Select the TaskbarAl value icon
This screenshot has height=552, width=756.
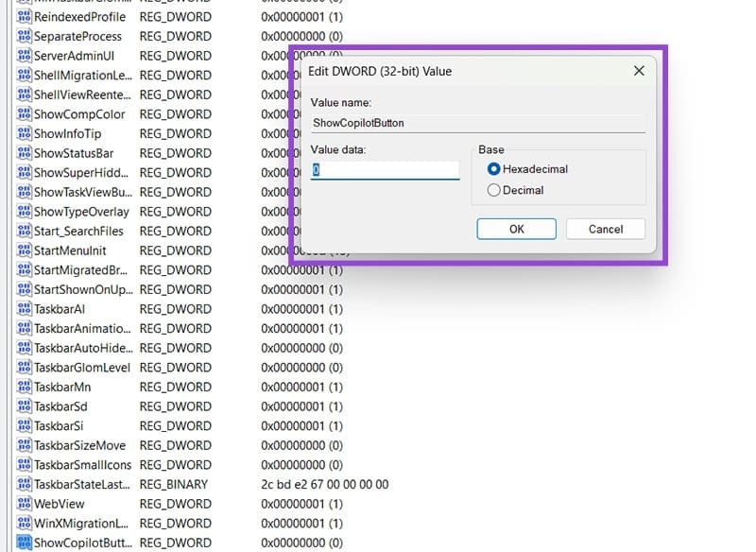[25, 309]
